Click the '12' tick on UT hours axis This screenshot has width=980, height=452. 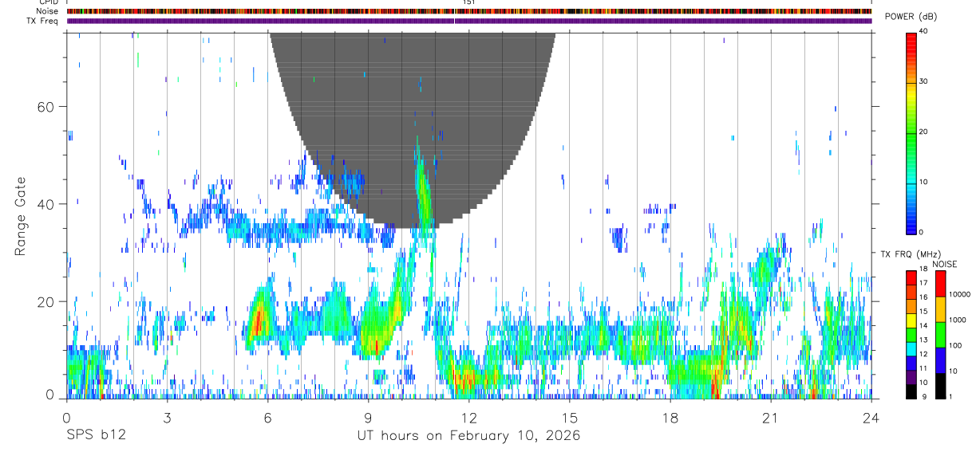[x=468, y=417]
